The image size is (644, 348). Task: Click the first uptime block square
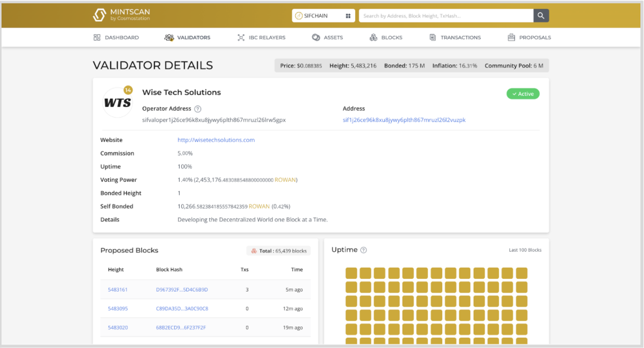pos(351,273)
